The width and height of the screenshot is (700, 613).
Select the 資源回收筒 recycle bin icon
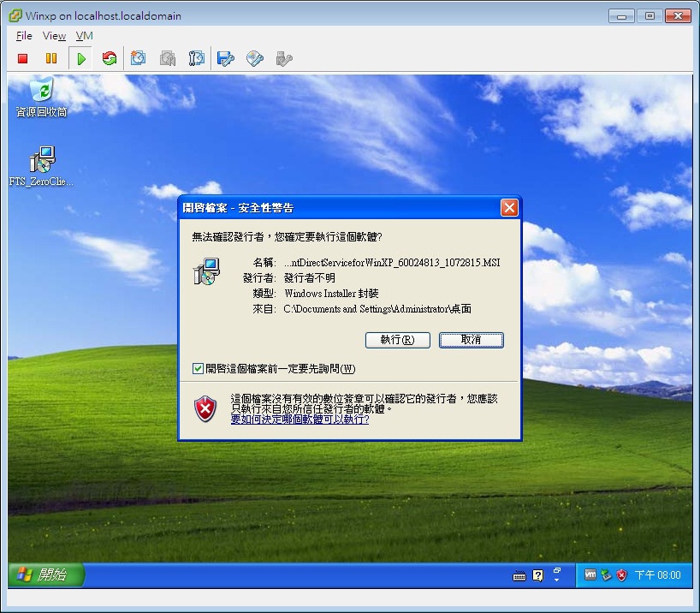click(41, 97)
